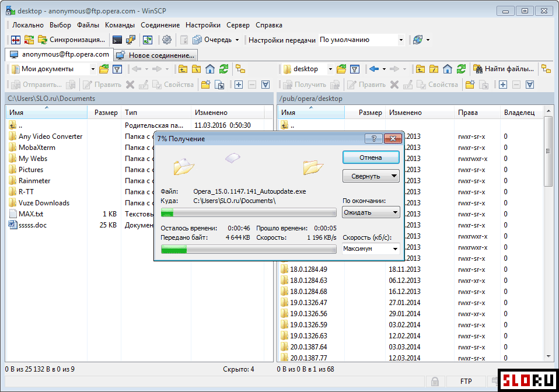Go to root directory in local panel
The height and width of the screenshot is (392, 559).
point(197,69)
